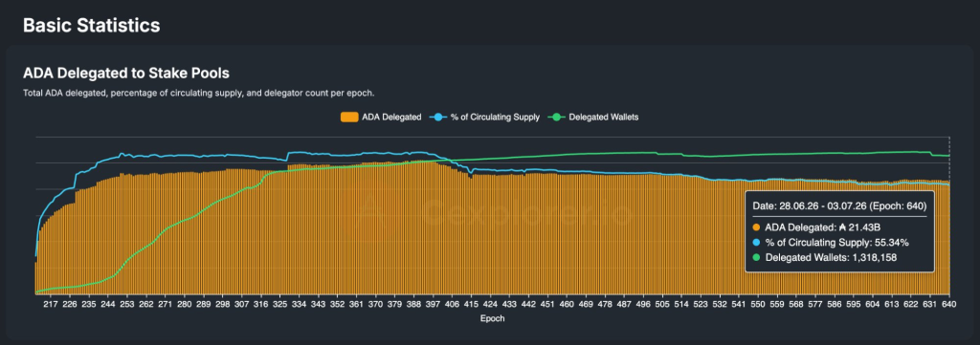Image resolution: width=980 pixels, height=345 pixels.
Task: Click epoch 433 axis label
Action: coord(509,305)
